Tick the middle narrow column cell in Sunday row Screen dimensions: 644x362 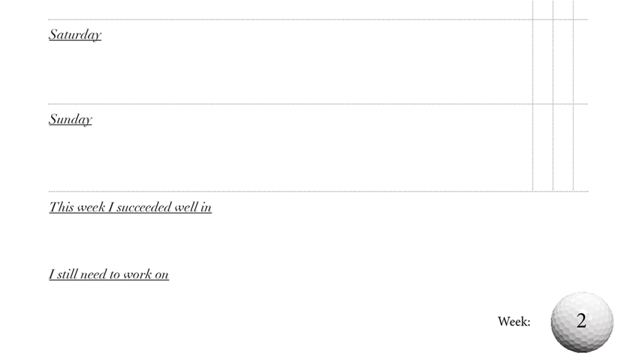coord(563,148)
